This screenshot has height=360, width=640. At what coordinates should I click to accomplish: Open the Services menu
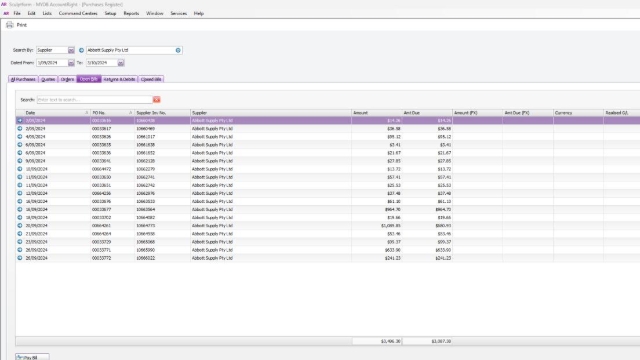(x=178, y=13)
